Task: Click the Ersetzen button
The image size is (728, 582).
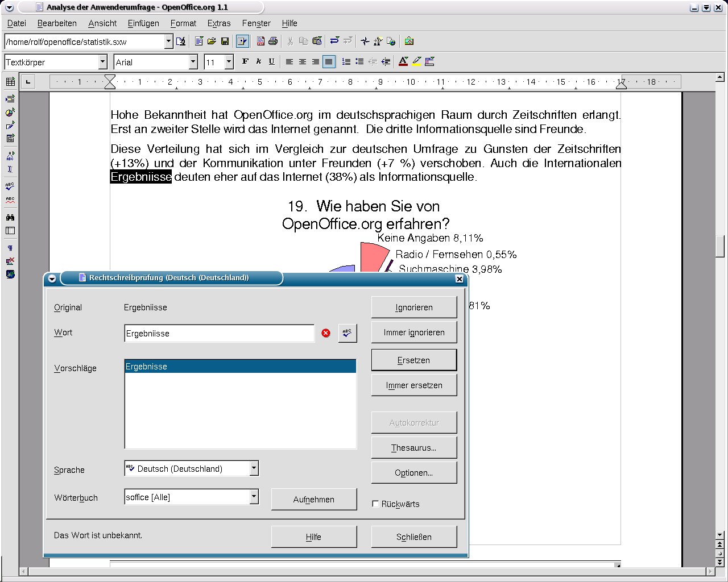Action: pos(413,360)
